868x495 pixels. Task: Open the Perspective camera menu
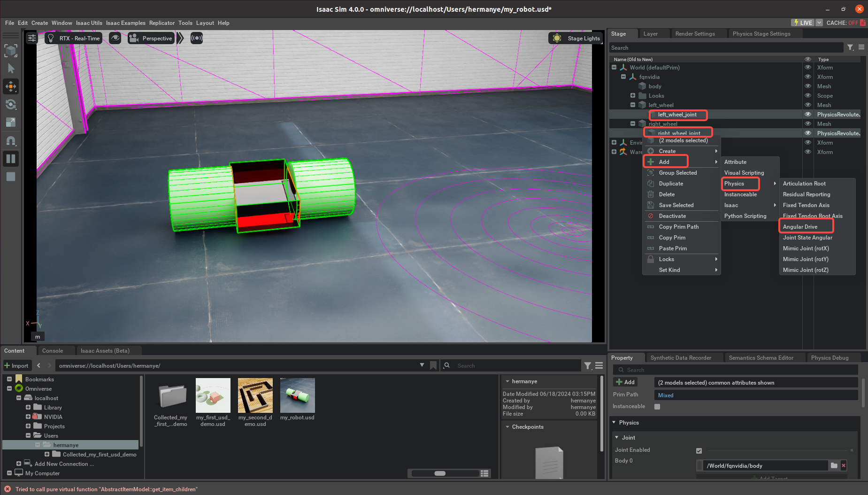pos(151,39)
